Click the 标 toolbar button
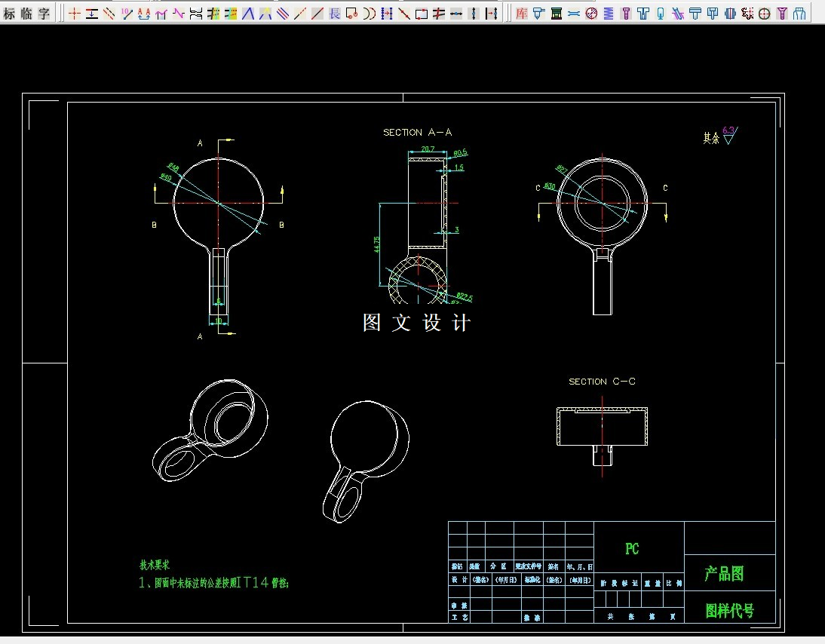Viewport: 825px width, 644px height. point(9,13)
